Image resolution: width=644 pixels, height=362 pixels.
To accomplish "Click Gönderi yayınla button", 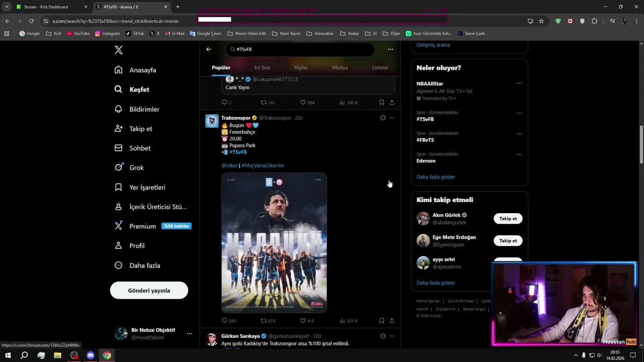I will (x=149, y=290).
